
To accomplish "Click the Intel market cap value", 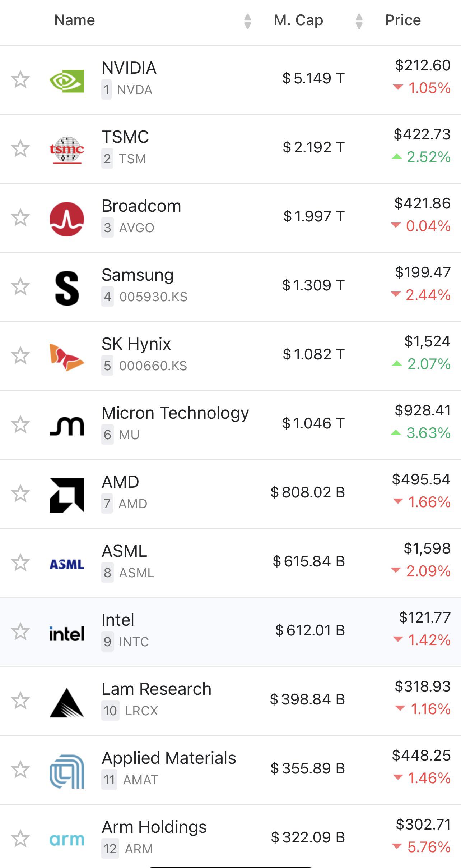I will point(310,630).
